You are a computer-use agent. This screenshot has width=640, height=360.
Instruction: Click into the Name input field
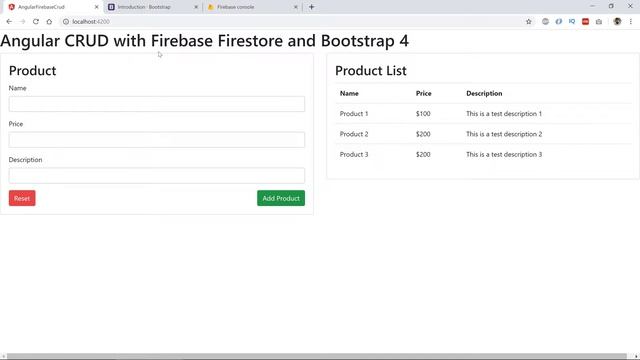click(x=157, y=104)
